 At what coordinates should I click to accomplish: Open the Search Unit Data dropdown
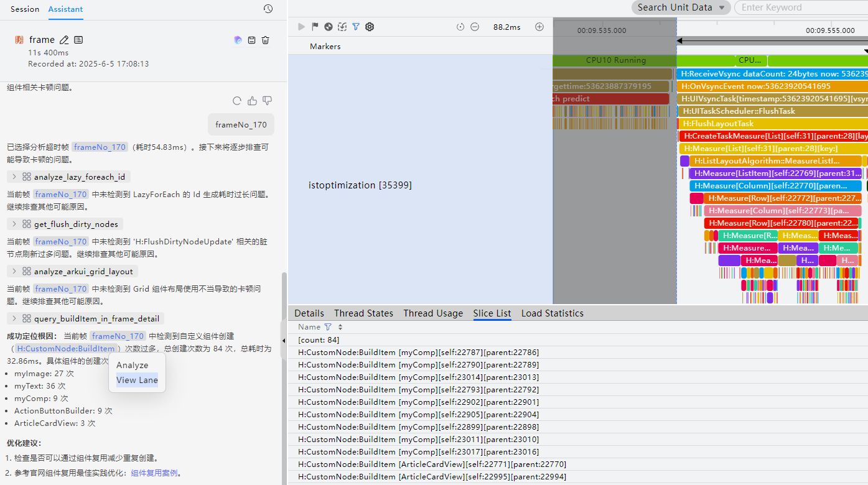pyautogui.click(x=681, y=7)
